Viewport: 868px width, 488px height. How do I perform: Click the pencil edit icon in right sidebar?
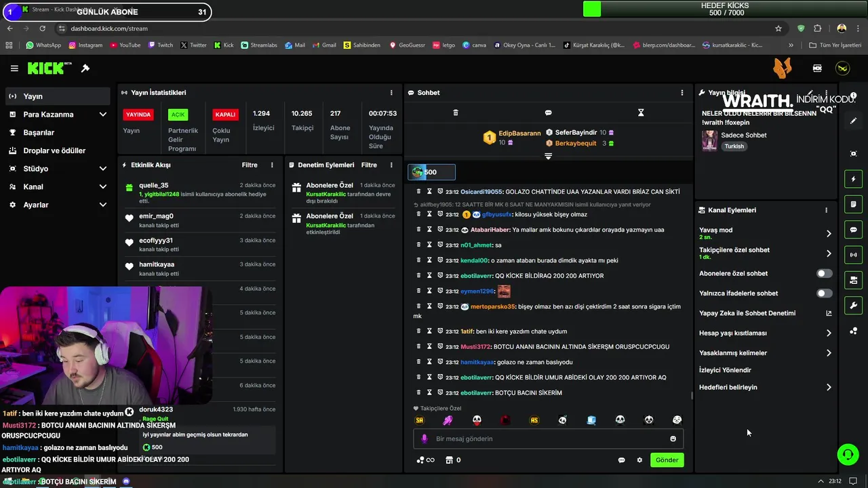coord(853,121)
